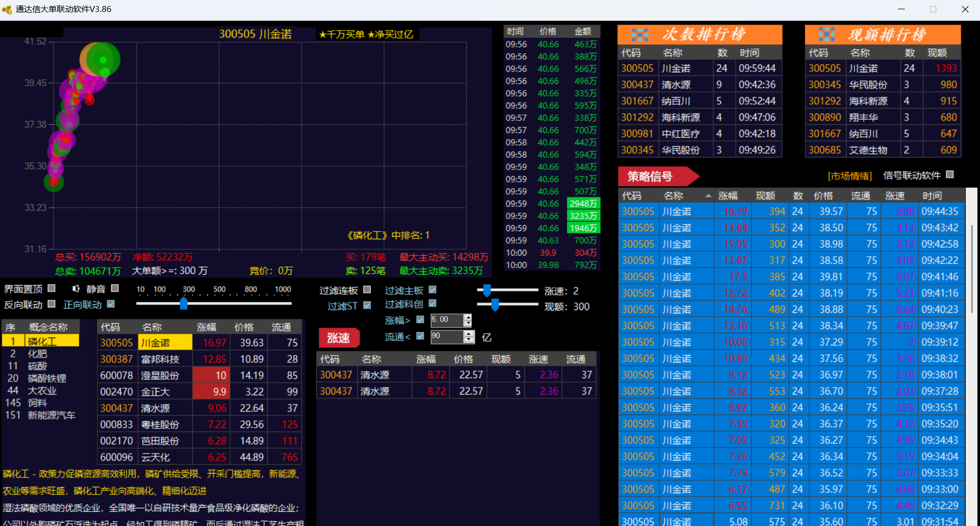Select the 新能源汽车 concept row

coord(51,415)
